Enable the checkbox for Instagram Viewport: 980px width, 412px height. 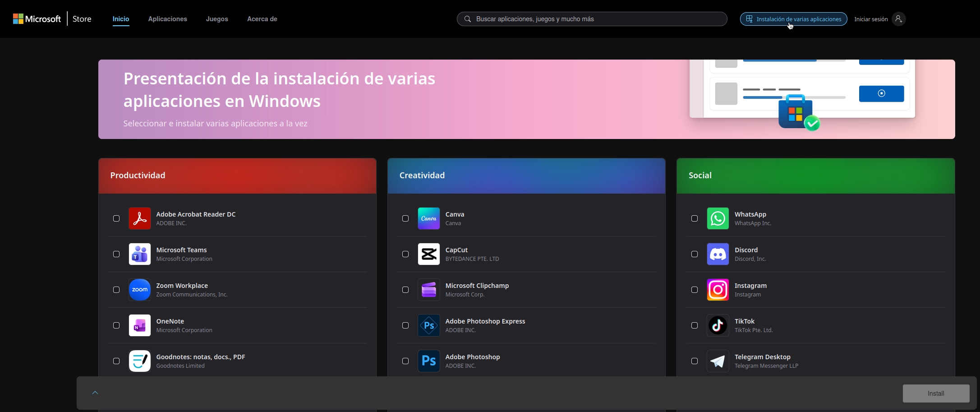pyautogui.click(x=695, y=289)
